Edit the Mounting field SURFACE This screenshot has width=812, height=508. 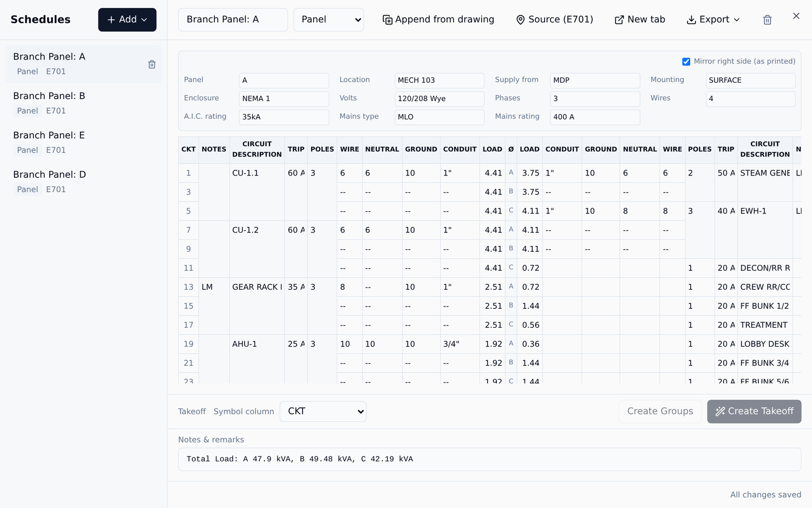[x=750, y=80]
